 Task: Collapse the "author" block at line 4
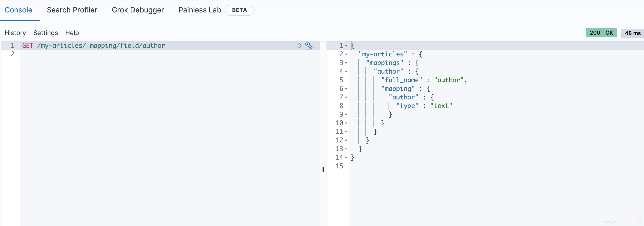346,72
